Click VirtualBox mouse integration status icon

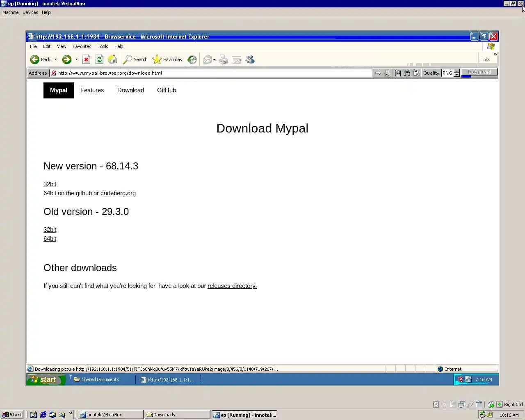click(491, 404)
